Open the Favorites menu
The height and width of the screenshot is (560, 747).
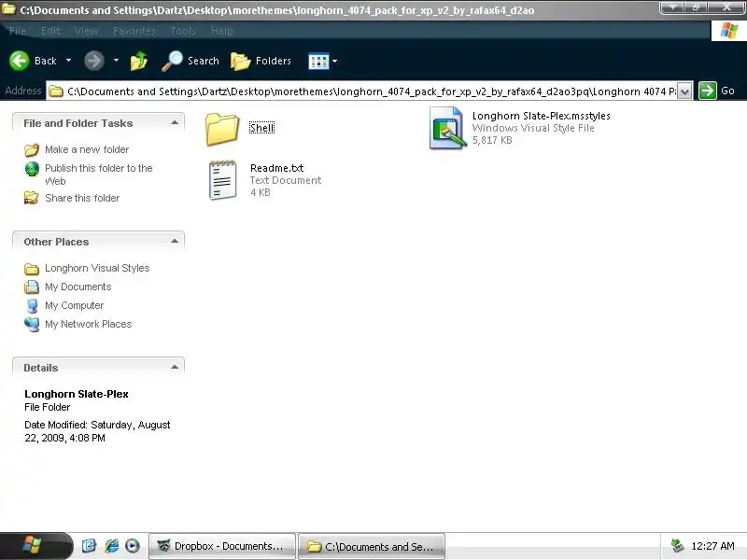click(x=134, y=31)
